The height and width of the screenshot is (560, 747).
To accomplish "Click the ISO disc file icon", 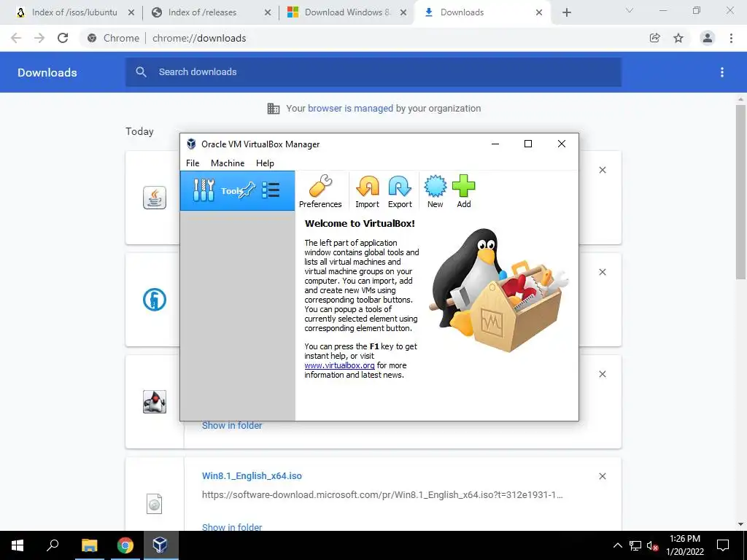I will (155, 504).
